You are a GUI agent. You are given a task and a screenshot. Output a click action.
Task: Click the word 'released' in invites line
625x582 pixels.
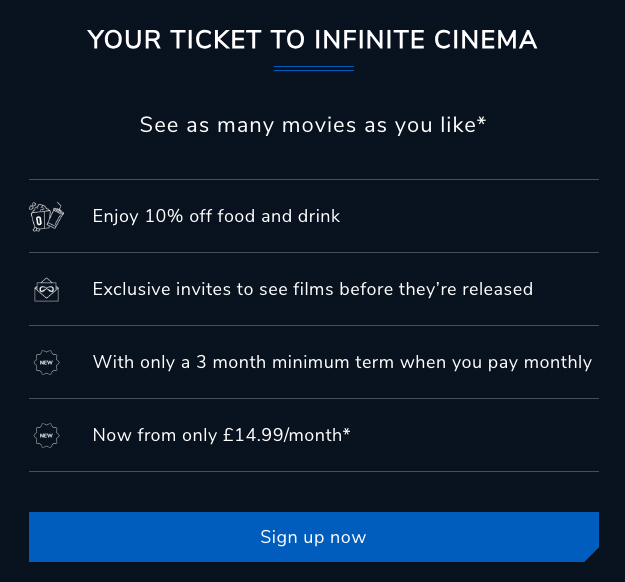coord(495,289)
